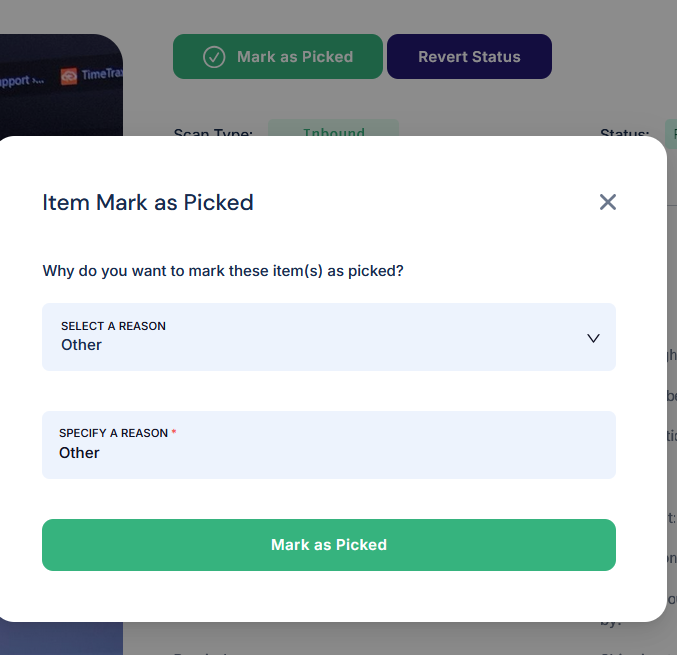The width and height of the screenshot is (677, 655).
Task: Click the selected 'Other' value in the reason dropdown
Action: [x=81, y=345]
